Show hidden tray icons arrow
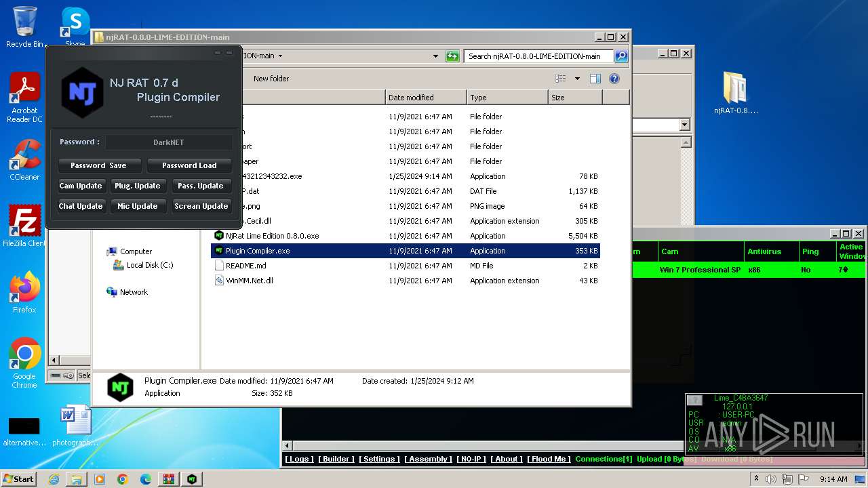The image size is (868, 488). pyautogui.click(x=756, y=479)
